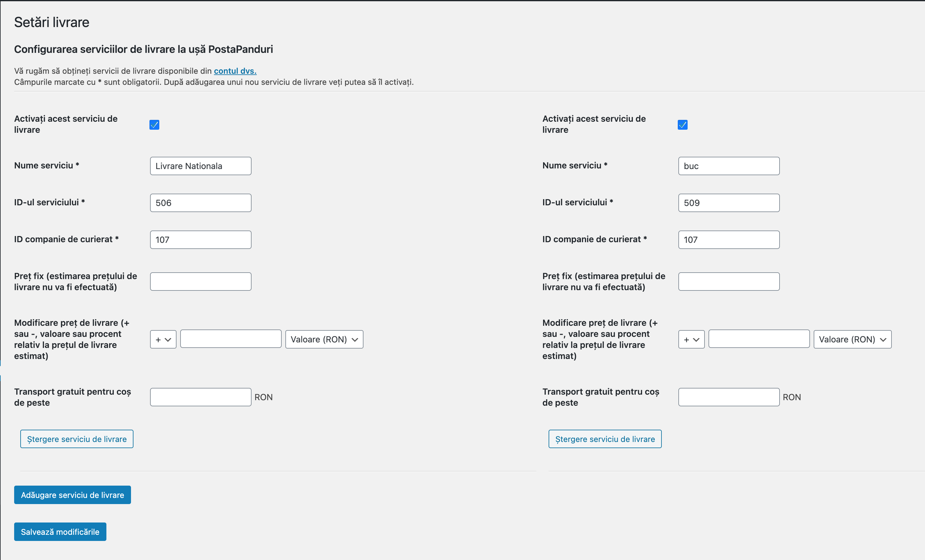925x560 pixels.
Task: Uncheck activation checkbox for buc service
Action: pyautogui.click(x=682, y=124)
